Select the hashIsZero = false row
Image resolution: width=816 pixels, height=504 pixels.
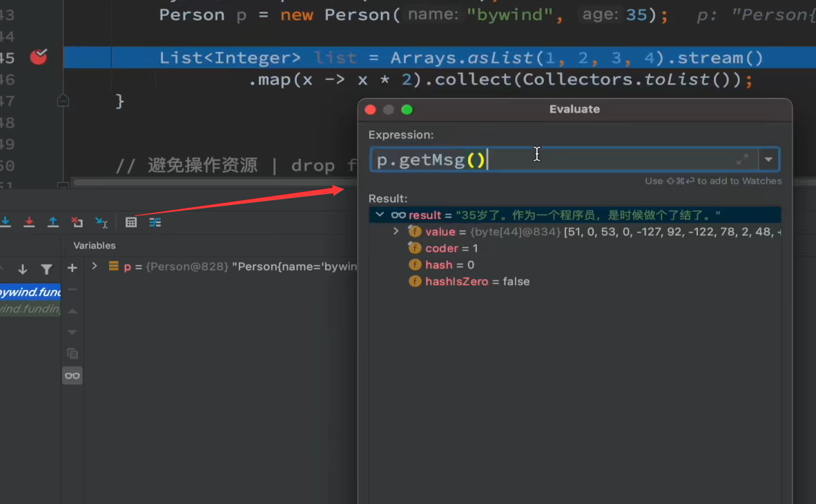coord(575,282)
